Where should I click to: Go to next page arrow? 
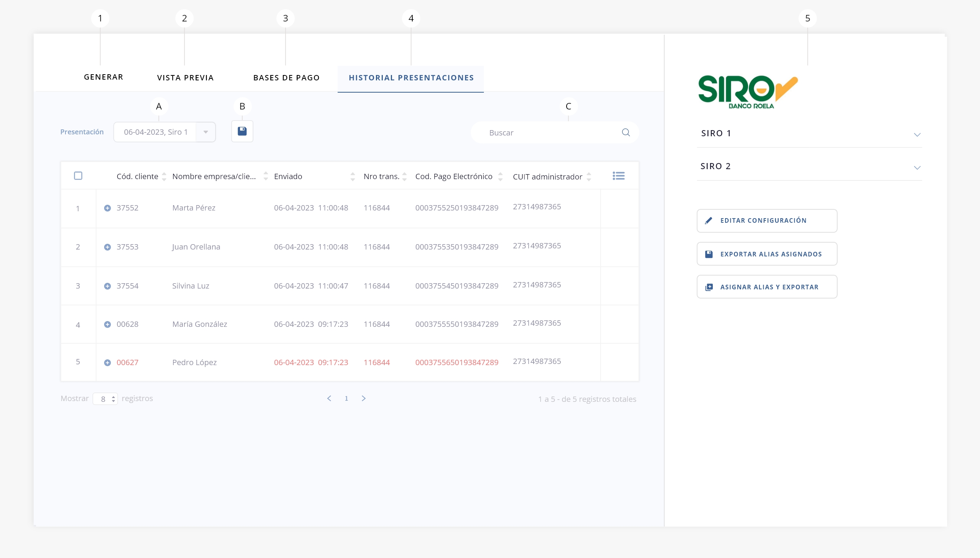(x=363, y=398)
